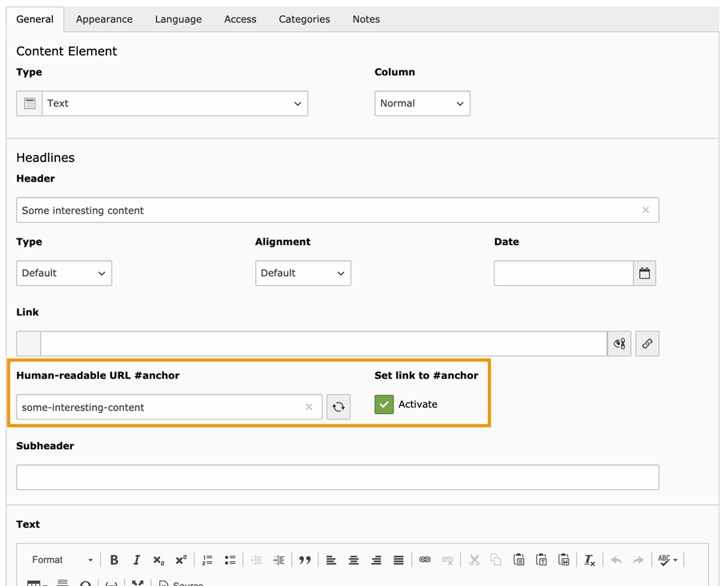Screen dimensions: 728x586
Task: Open the Column dropdown showing Normal
Action: (x=422, y=103)
